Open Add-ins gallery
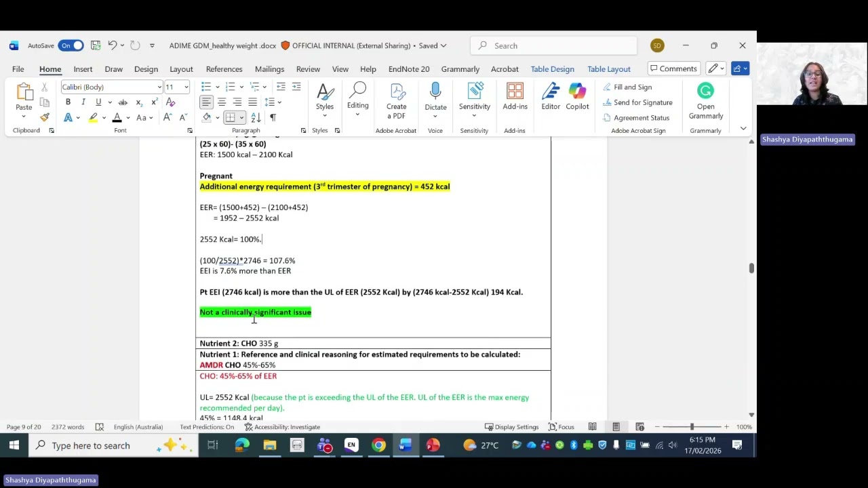The height and width of the screenshot is (488, 868). click(515, 98)
